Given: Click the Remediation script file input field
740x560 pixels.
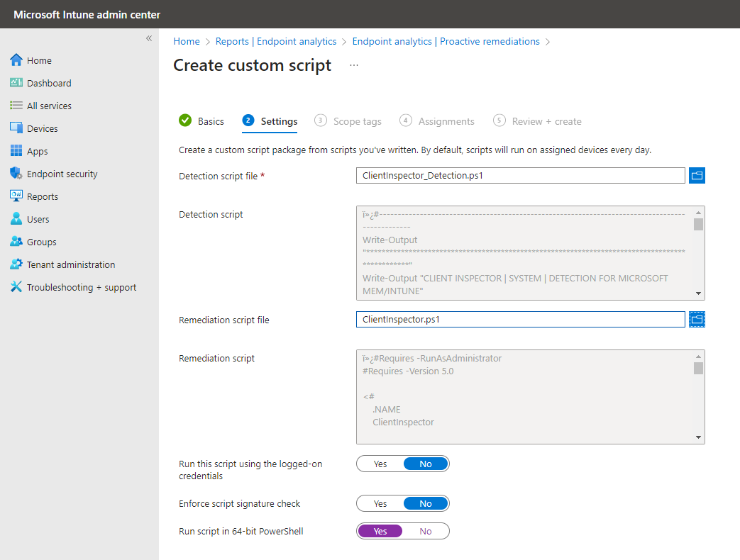Looking at the screenshot, I should tap(521, 319).
